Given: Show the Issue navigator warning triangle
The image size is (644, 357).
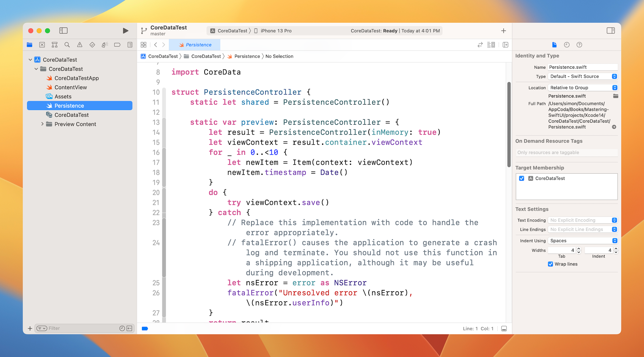Looking at the screenshot, I should 79,45.
